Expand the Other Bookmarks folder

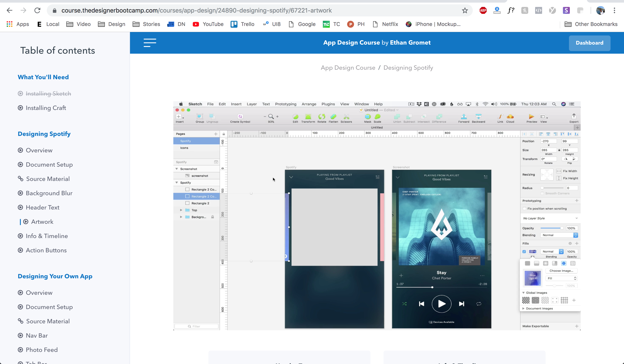pyautogui.click(x=591, y=24)
